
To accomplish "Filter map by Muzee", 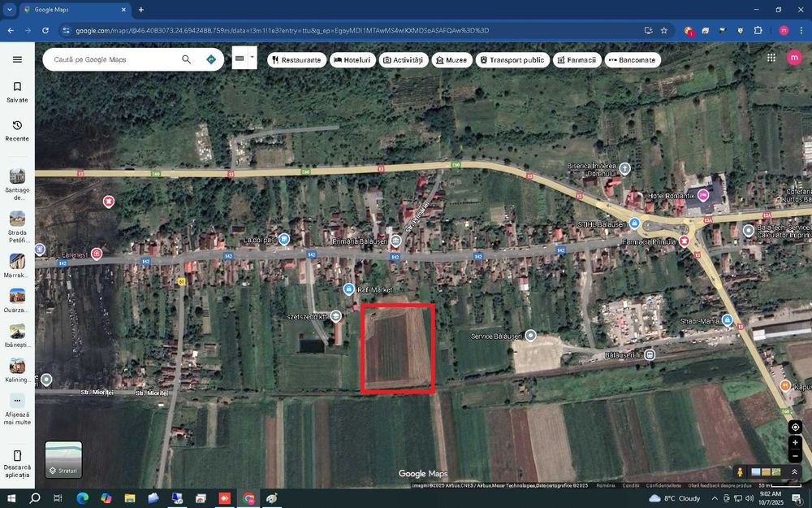I will [451, 60].
